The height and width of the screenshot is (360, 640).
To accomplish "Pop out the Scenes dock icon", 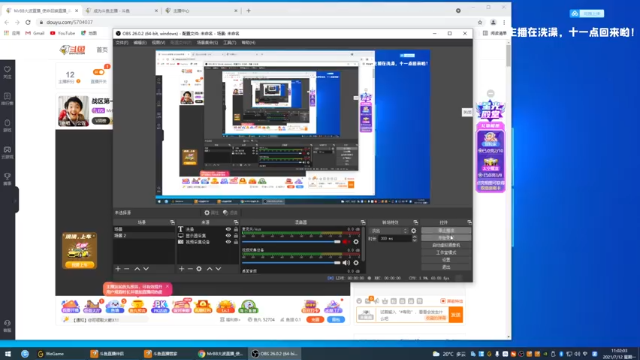I will click(172, 222).
